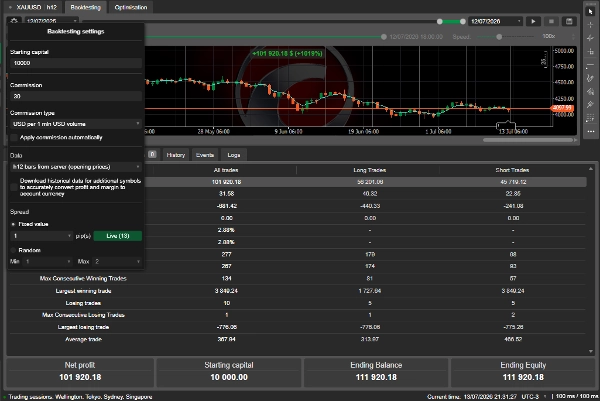Open the visual mode window icon beside stop

(x=569, y=21)
